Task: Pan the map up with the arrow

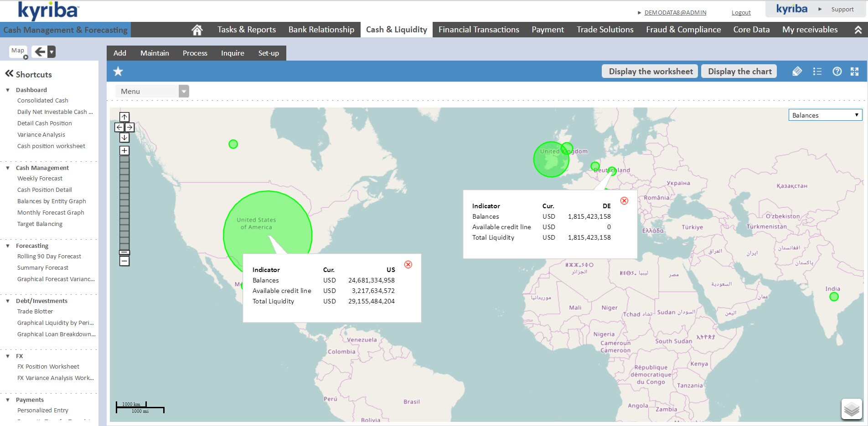Action: (124, 117)
